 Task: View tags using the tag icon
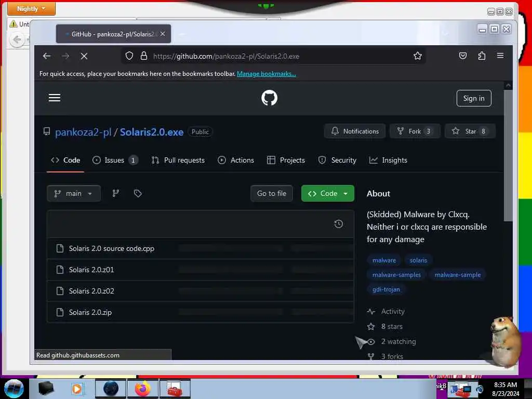coord(138,193)
